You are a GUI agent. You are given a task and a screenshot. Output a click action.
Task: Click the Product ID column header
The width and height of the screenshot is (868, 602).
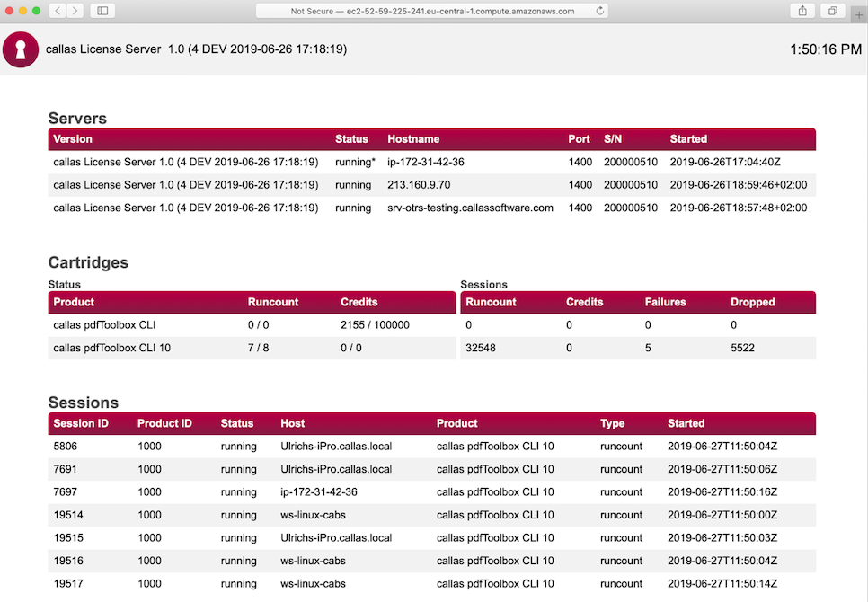[164, 423]
